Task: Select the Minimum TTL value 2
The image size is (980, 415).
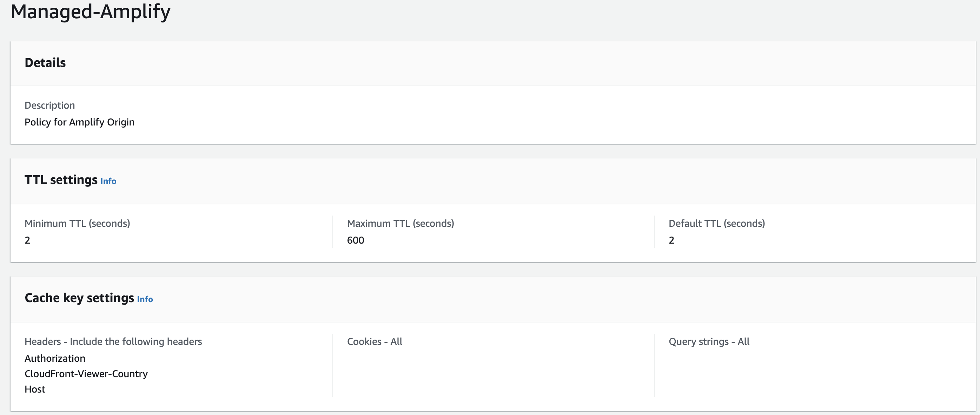Action: (x=27, y=240)
